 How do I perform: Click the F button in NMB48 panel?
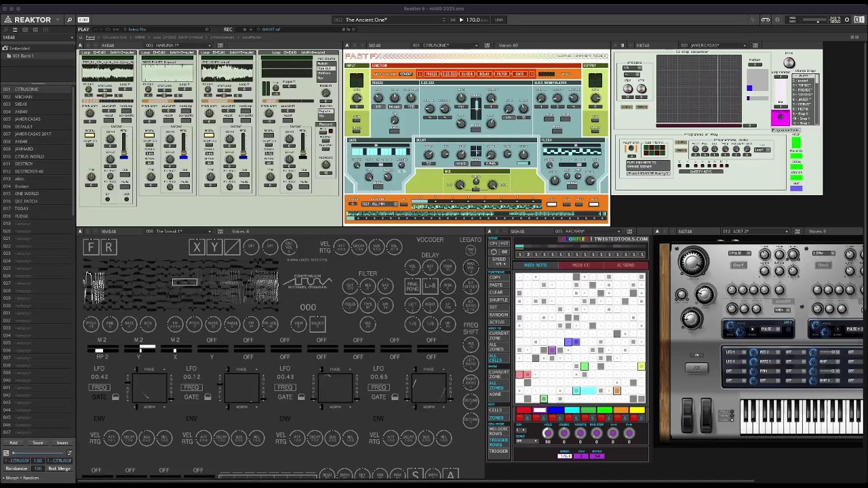(91, 247)
